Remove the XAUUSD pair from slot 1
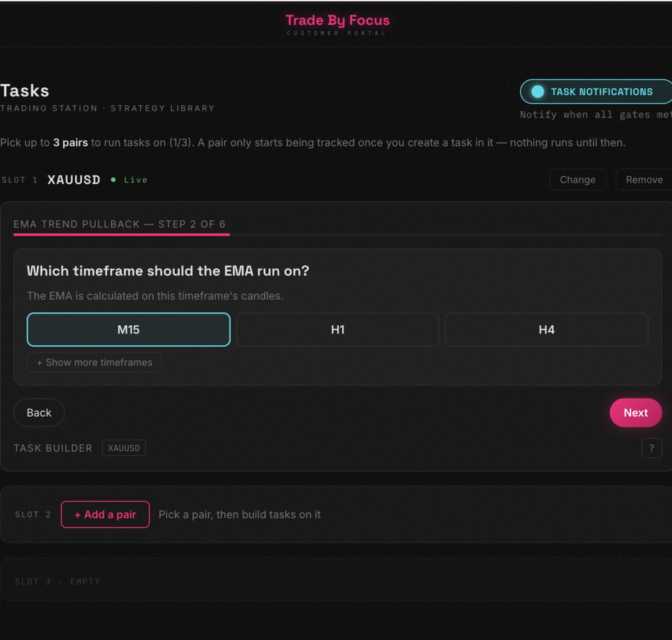Screen dimensions: 672x640 pos(644,180)
